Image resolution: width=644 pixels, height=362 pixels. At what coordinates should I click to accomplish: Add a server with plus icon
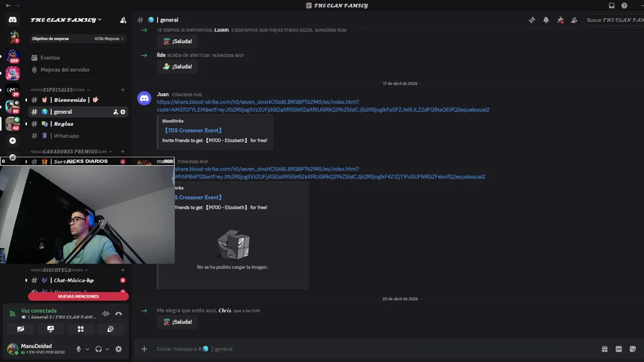coord(13,141)
